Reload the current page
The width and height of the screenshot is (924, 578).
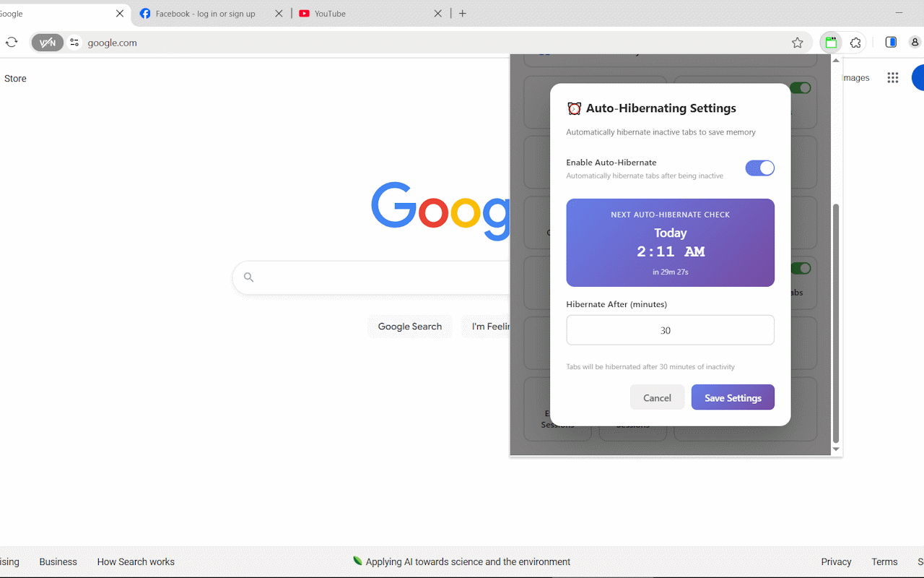12,43
